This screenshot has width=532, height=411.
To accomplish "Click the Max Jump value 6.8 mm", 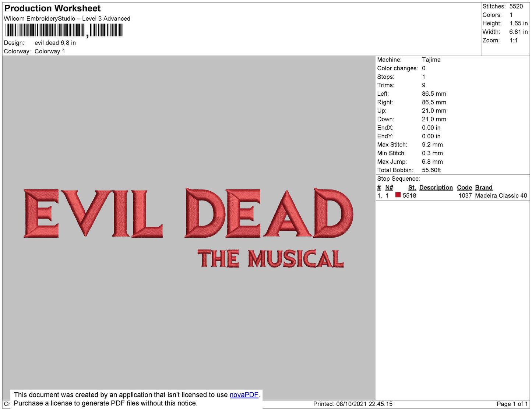I will point(433,162).
